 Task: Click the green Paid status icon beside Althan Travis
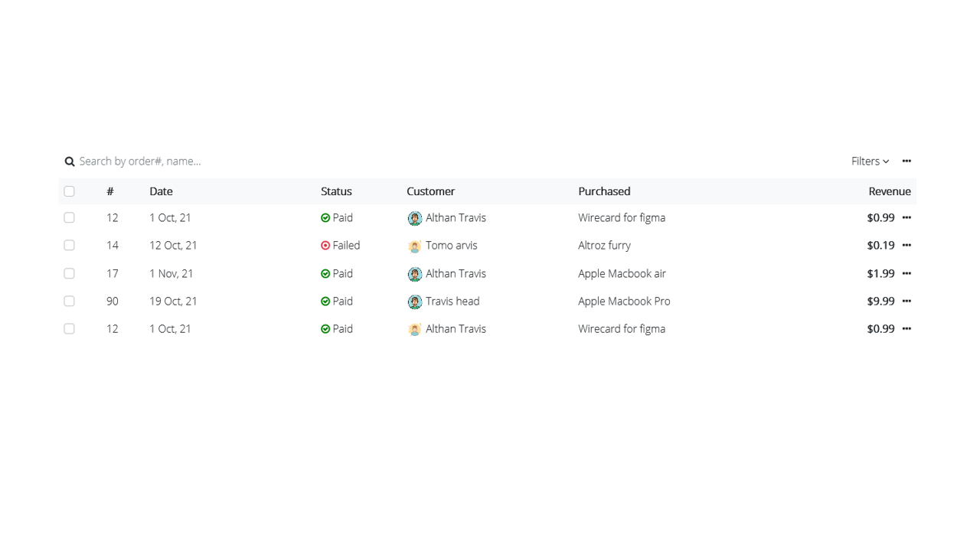(325, 217)
